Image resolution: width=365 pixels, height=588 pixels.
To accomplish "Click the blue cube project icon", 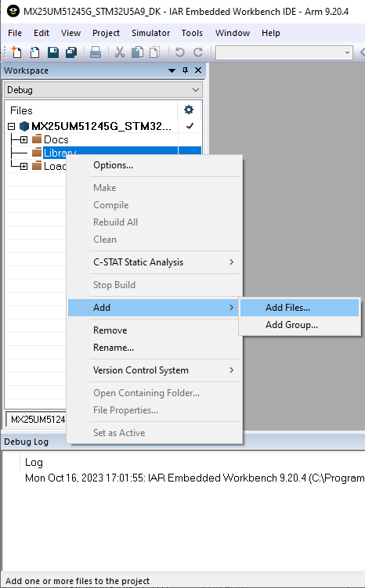I will [24, 126].
